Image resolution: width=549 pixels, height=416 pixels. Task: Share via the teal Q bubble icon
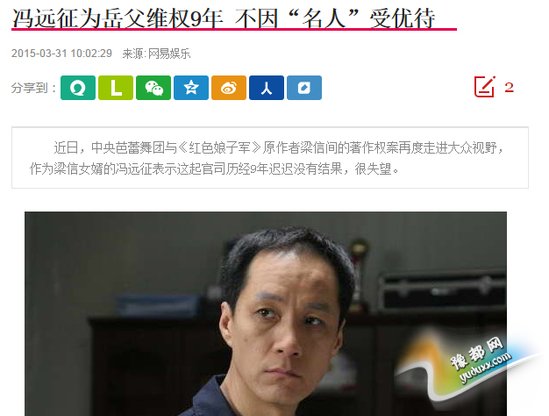[78, 88]
